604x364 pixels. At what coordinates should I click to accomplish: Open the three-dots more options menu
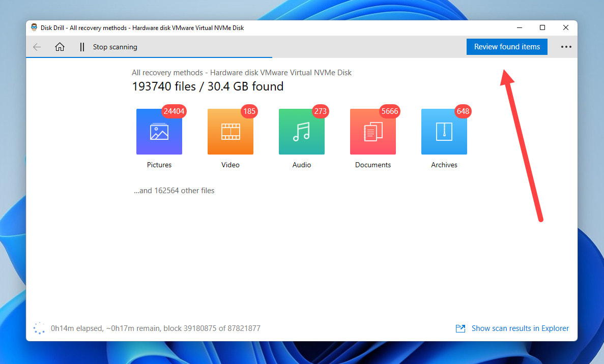tap(566, 47)
